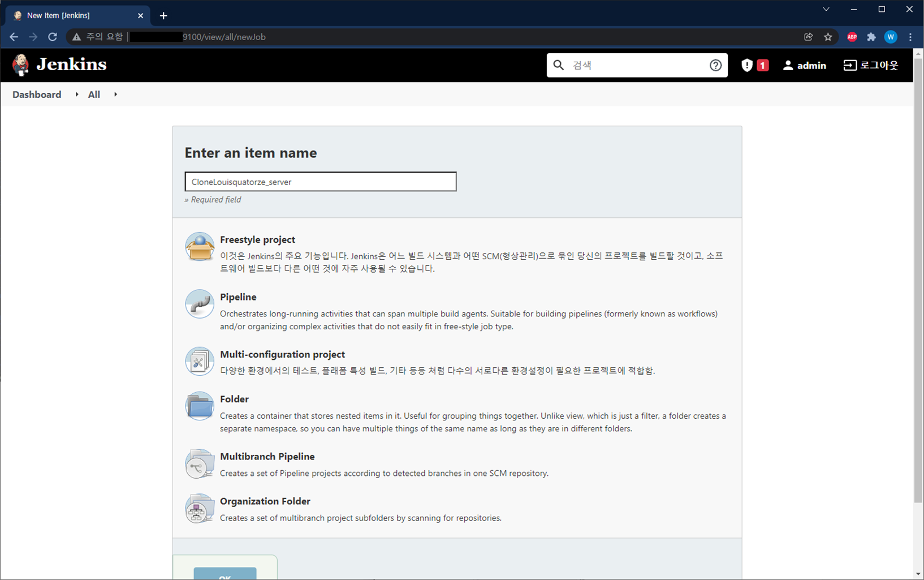Choose the Folder item title

point(234,399)
